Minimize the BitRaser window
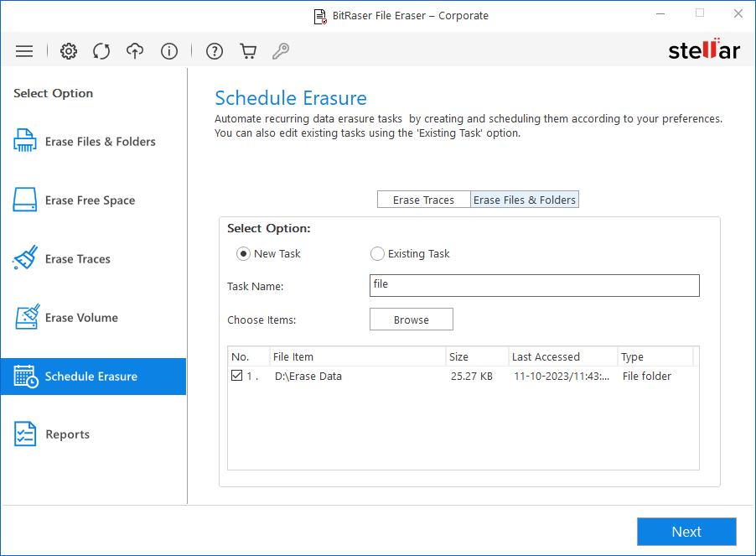Viewport: 756px width, 556px height. coord(660,14)
